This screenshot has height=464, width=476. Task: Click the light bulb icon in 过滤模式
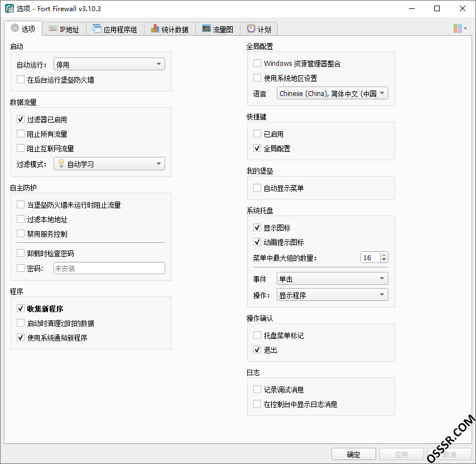tap(61, 164)
